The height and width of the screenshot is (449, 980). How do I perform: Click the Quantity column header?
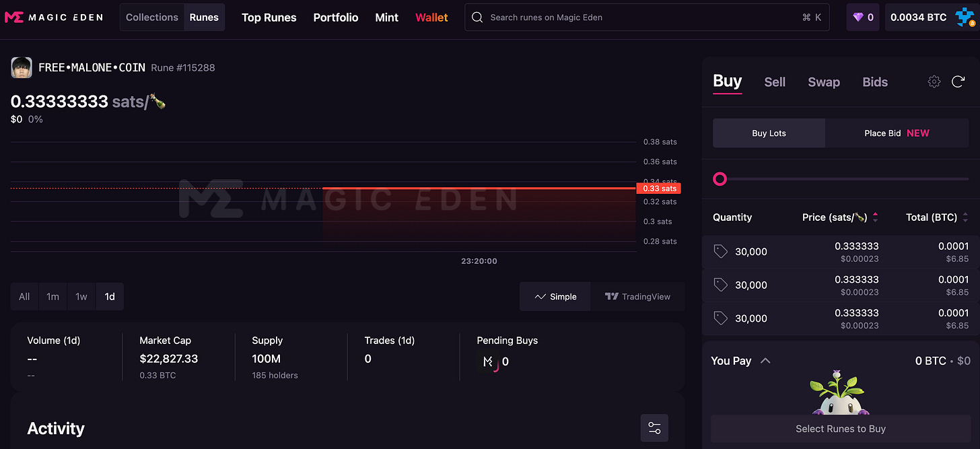click(x=732, y=217)
